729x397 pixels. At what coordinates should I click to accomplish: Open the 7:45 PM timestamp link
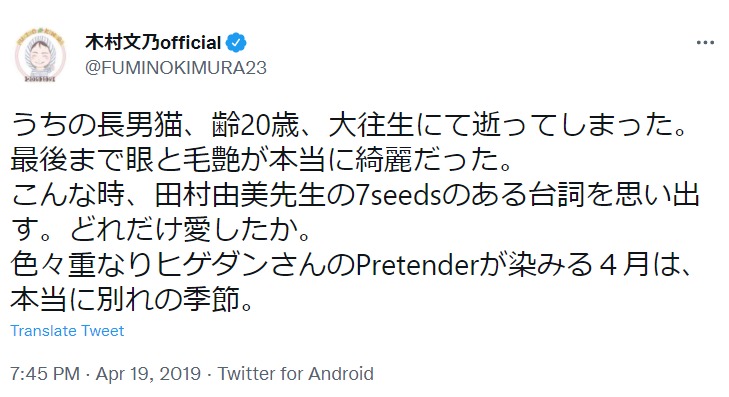[45, 373]
